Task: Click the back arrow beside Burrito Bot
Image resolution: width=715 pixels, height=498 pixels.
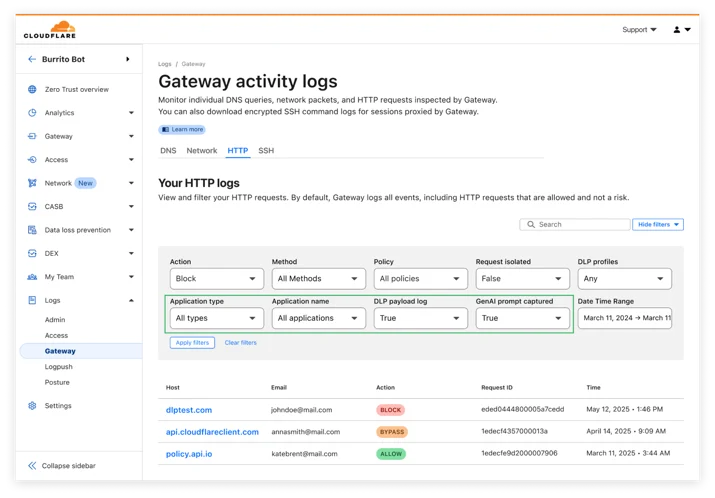Action: (x=31, y=59)
